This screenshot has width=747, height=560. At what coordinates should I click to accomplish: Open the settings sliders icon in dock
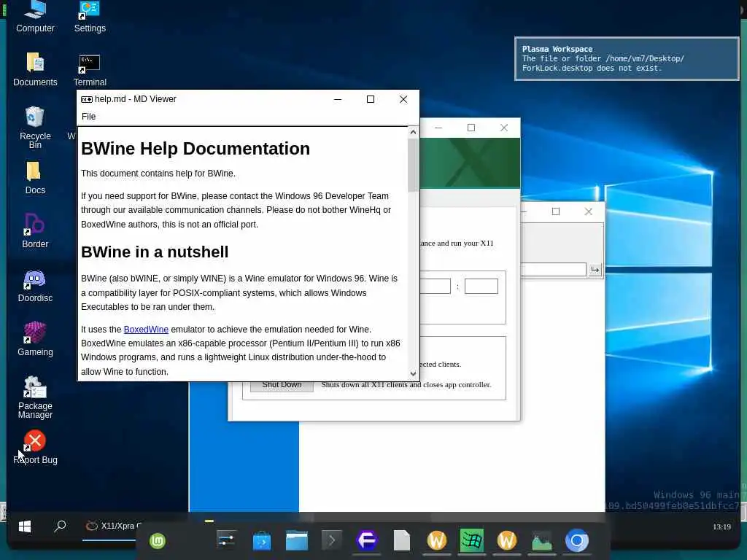[226, 540]
